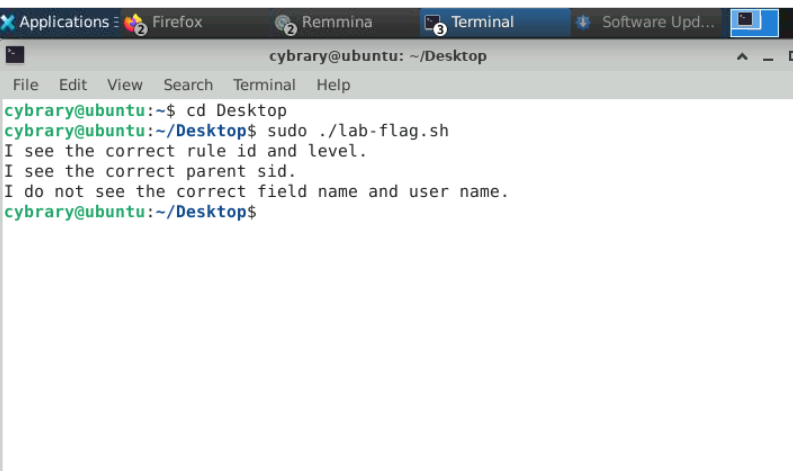Image resolution: width=793 pixels, height=471 pixels.
Task: Open the Edit menu
Action: 73,85
